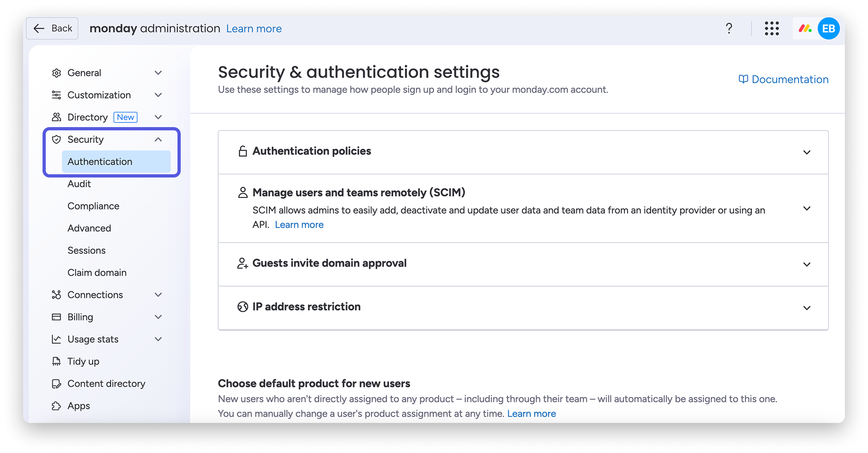Open the Claim domain item
The width and height of the screenshot is (868, 453).
97,273
